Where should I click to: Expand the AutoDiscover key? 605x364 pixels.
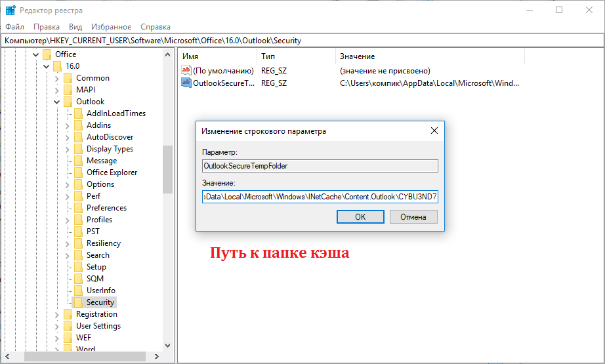tap(67, 137)
